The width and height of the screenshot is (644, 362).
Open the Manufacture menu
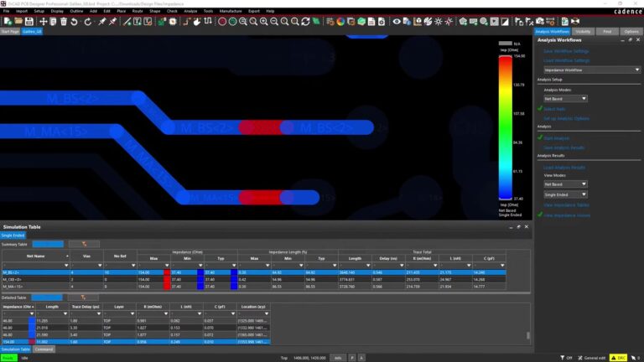(231, 11)
